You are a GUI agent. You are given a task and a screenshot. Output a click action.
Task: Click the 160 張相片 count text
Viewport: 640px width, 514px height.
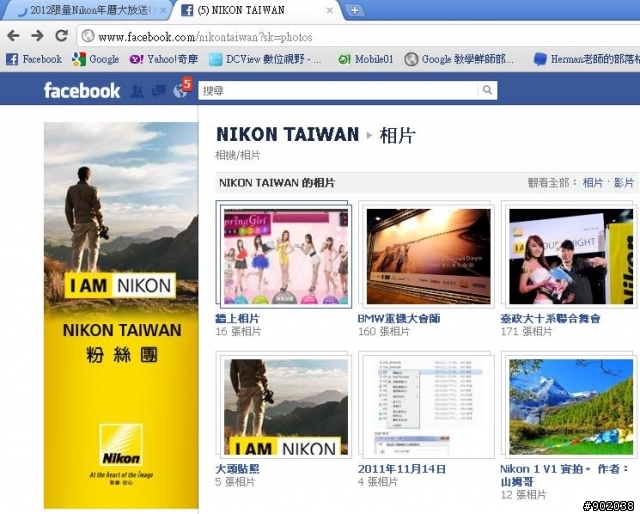(384, 332)
